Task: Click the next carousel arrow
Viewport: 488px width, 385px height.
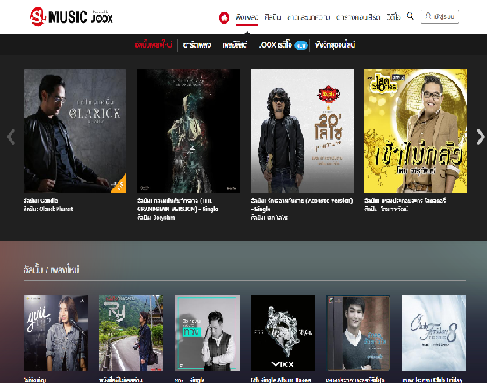Action: click(480, 137)
